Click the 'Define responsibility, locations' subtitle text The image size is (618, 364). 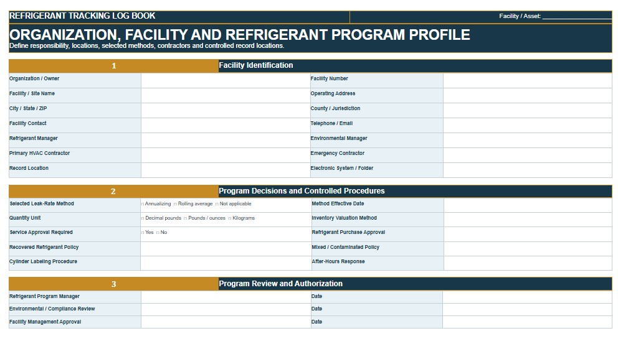coord(146,45)
